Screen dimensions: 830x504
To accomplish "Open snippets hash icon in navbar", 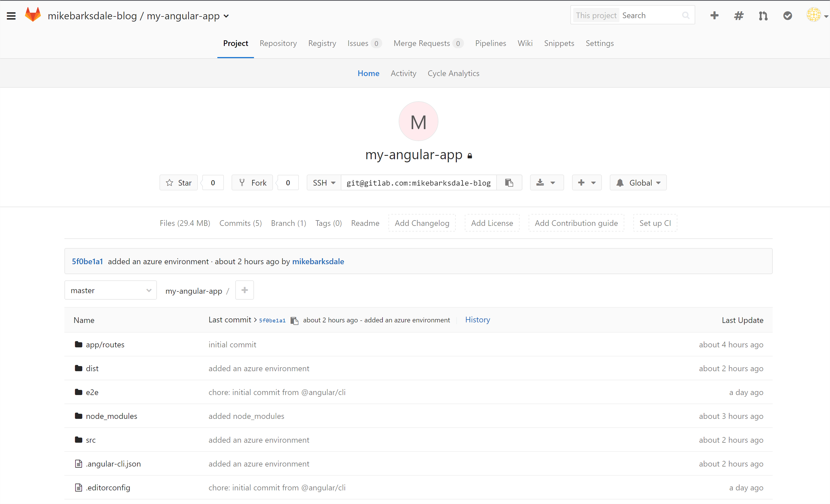I will (738, 16).
